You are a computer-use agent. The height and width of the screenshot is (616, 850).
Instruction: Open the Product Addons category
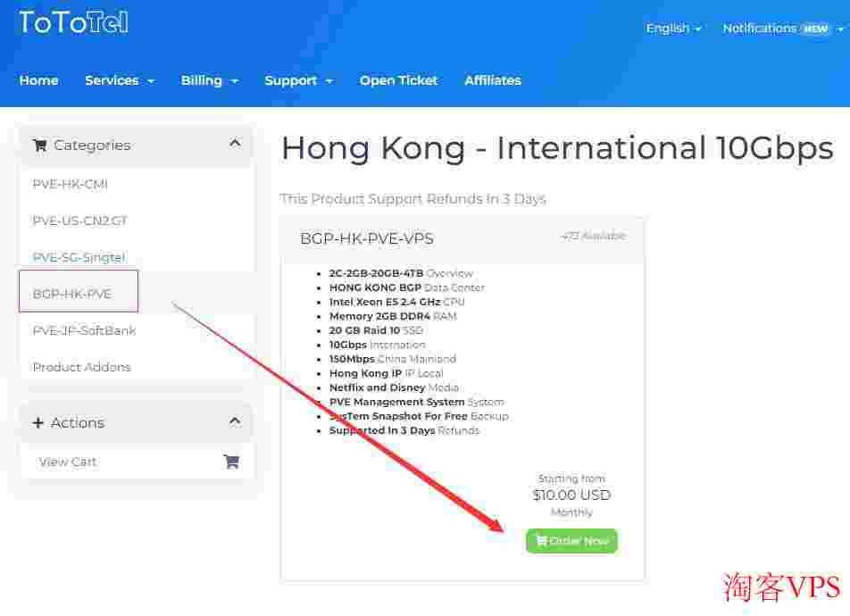coord(137,367)
